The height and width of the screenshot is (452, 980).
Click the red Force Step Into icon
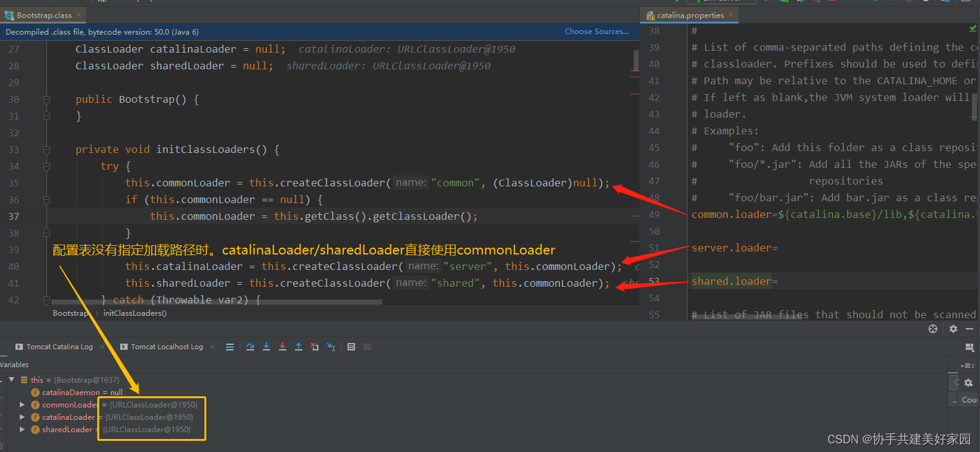[282, 347]
